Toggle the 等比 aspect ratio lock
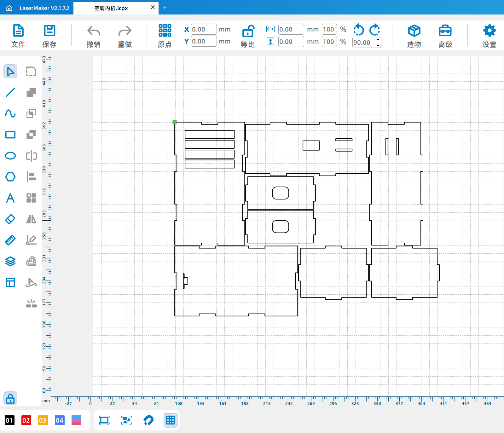The width and height of the screenshot is (504, 433). (x=248, y=31)
